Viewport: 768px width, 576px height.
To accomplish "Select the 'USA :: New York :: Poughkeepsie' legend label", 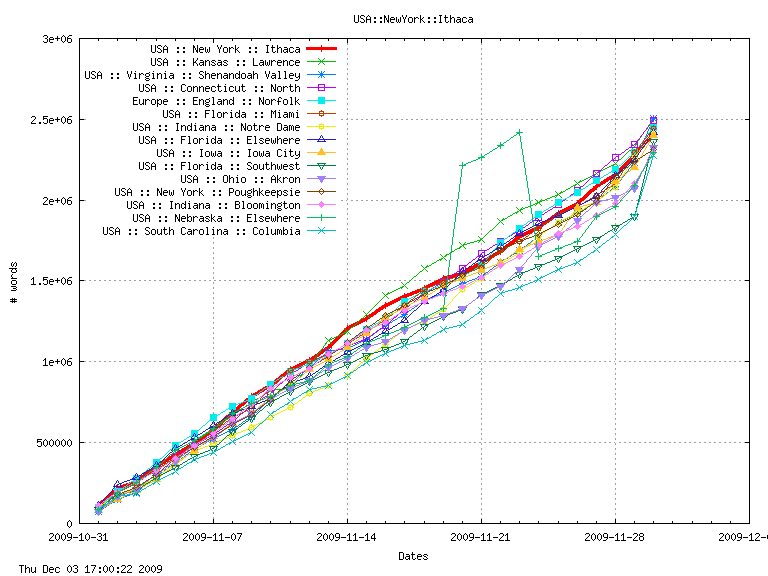I will click(x=207, y=192).
